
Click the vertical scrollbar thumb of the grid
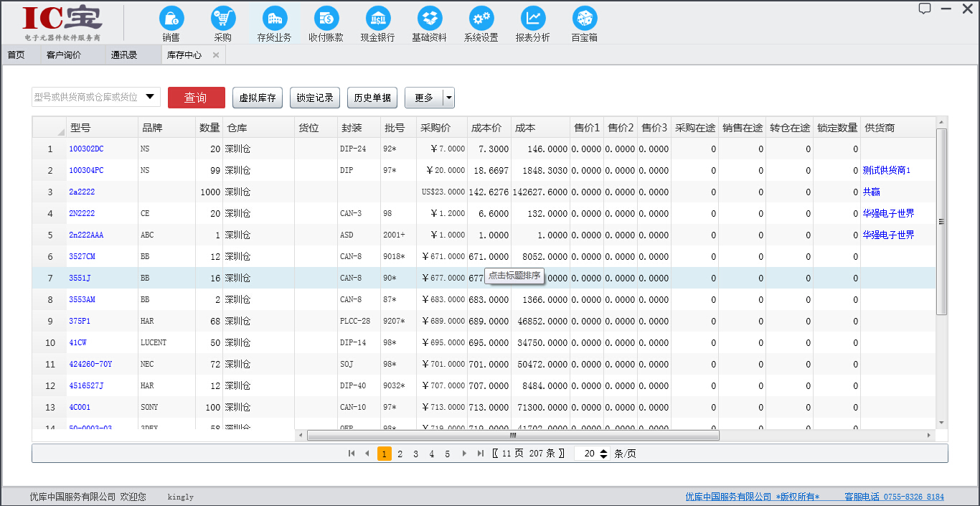[942, 222]
